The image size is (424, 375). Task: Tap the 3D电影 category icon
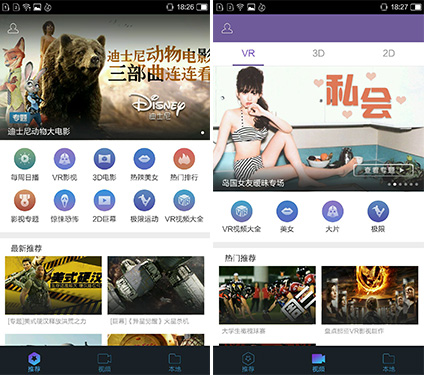104,159
